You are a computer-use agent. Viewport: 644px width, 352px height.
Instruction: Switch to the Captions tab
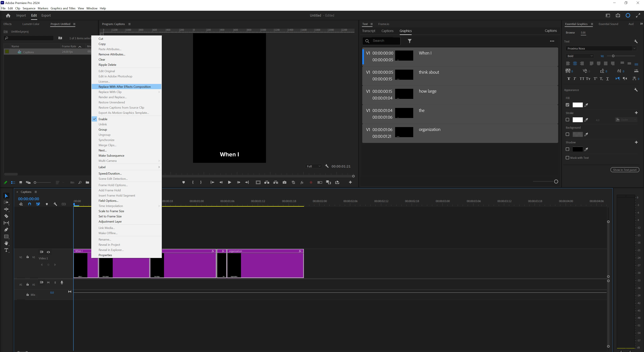(387, 31)
